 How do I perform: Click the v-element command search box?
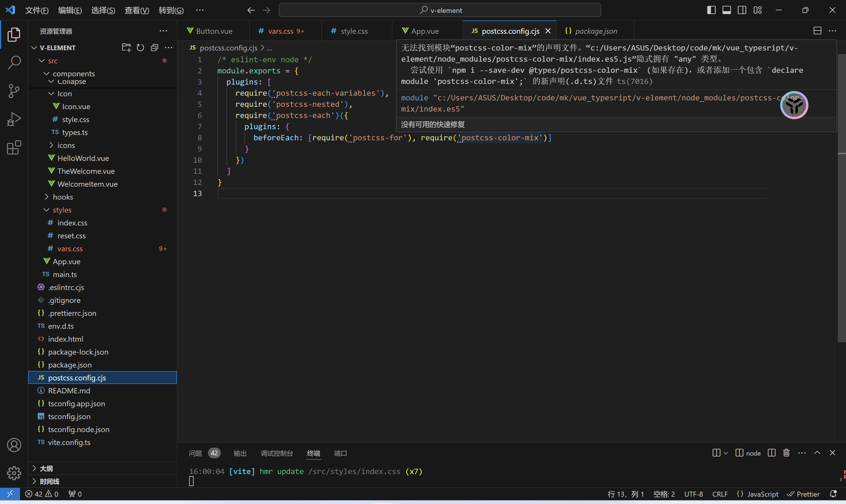[x=440, y=10]
